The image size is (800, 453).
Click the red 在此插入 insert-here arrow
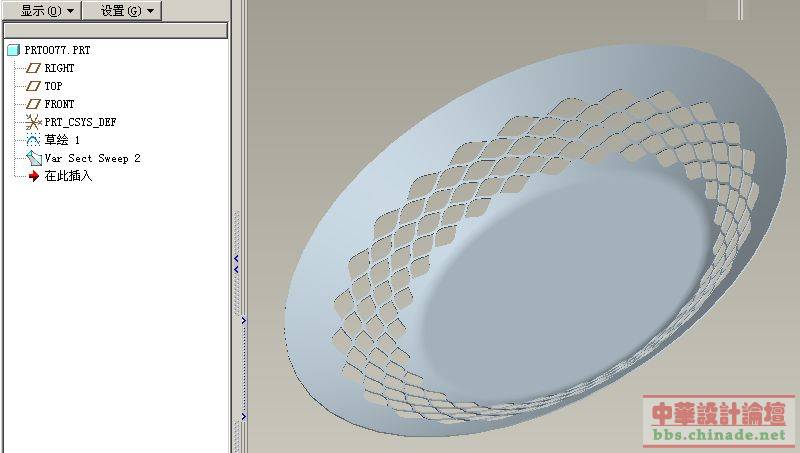(x=34, y=176)
